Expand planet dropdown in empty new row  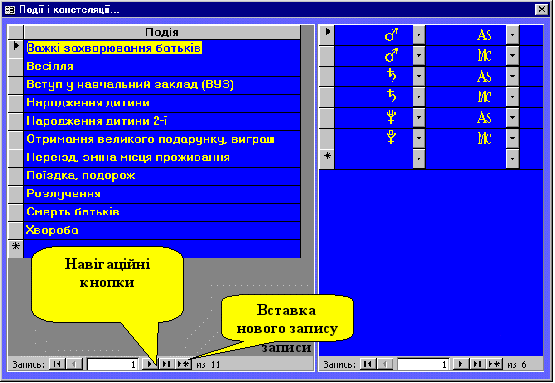(x=419, y=159)
